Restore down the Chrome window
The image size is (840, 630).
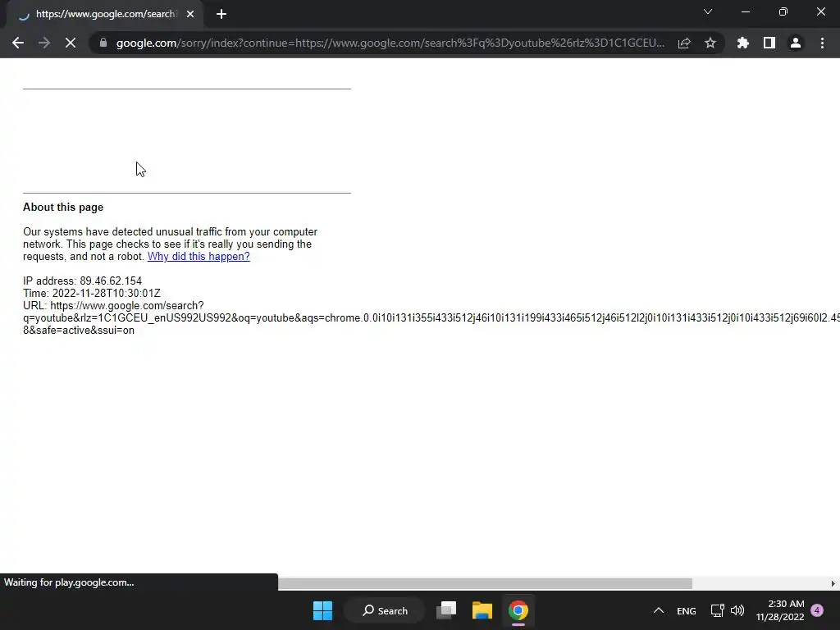(x=783, y=11)
